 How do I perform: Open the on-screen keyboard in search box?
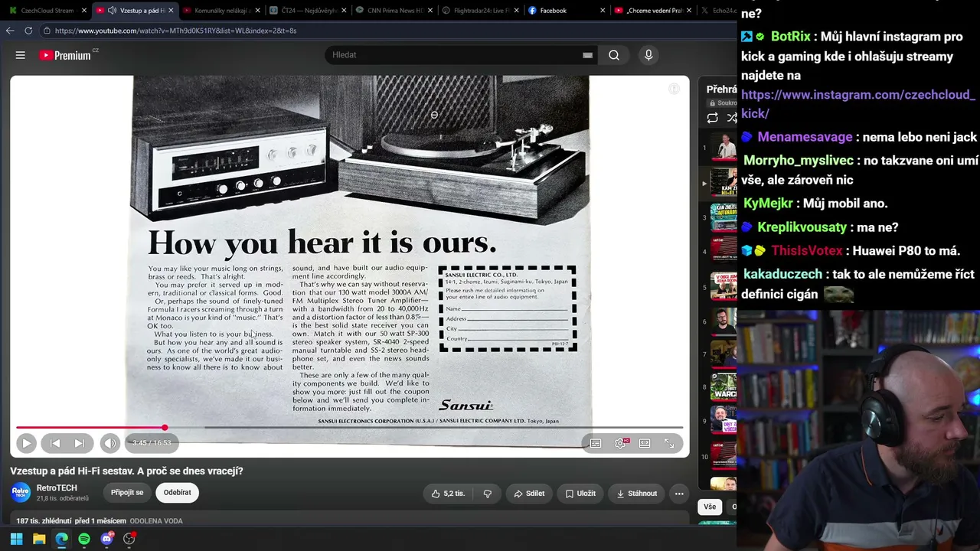click(x=587, y=55)
